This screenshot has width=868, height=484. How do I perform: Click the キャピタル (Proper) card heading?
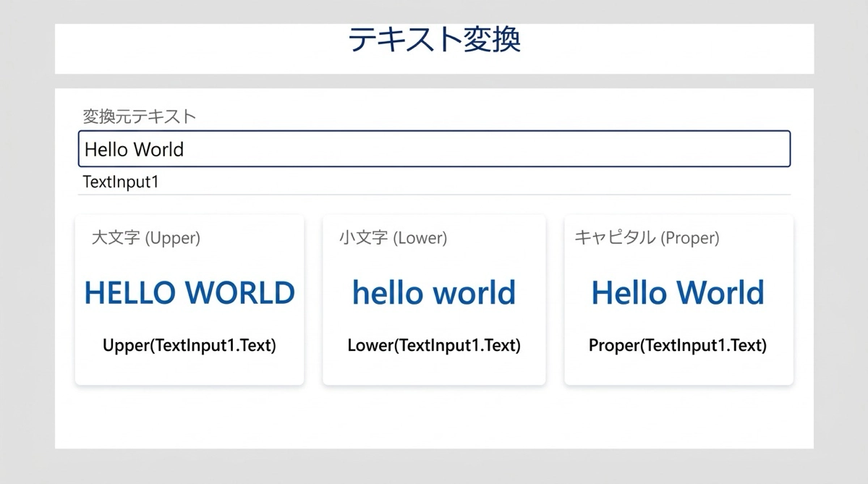point(647,237)
